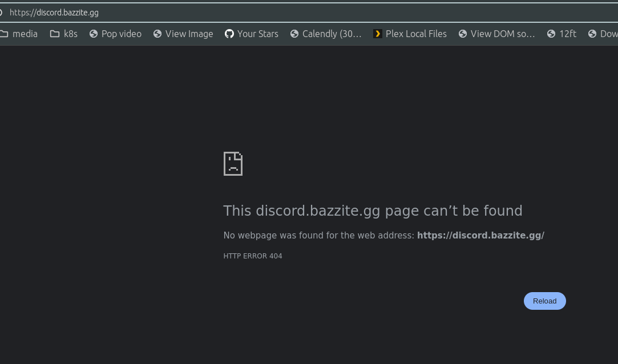Open the View Image bookmark

[183, 34]
